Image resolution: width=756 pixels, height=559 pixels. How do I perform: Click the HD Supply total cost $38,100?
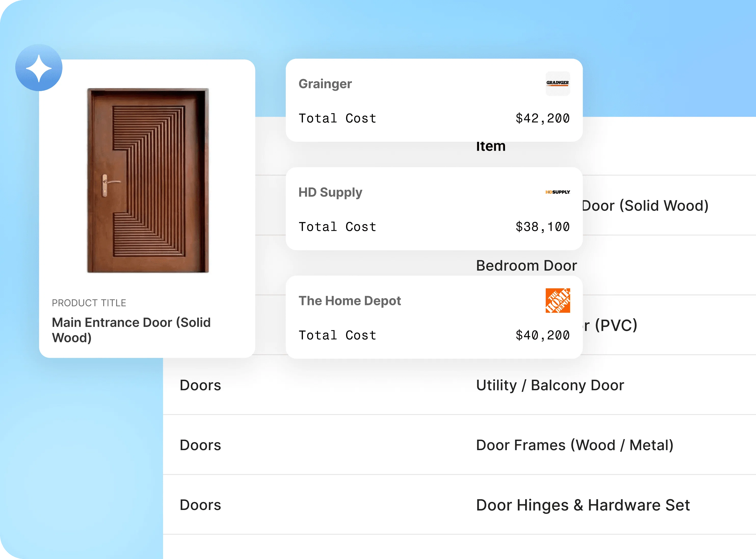pyautogui.click(x=542, y=227)
